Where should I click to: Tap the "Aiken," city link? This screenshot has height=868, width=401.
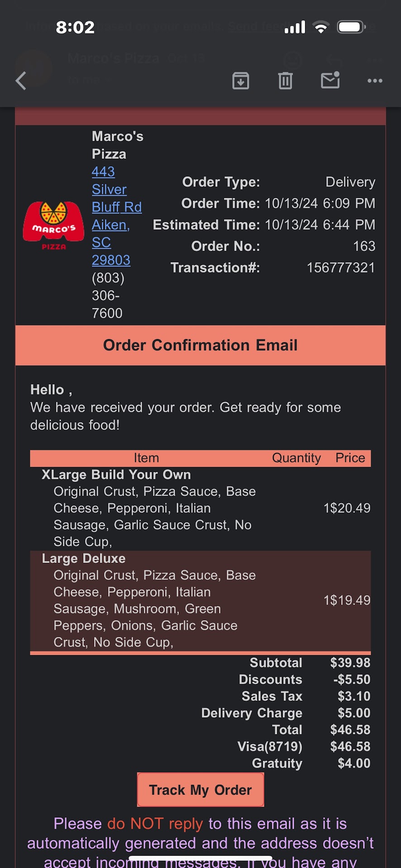pos(111,225)
